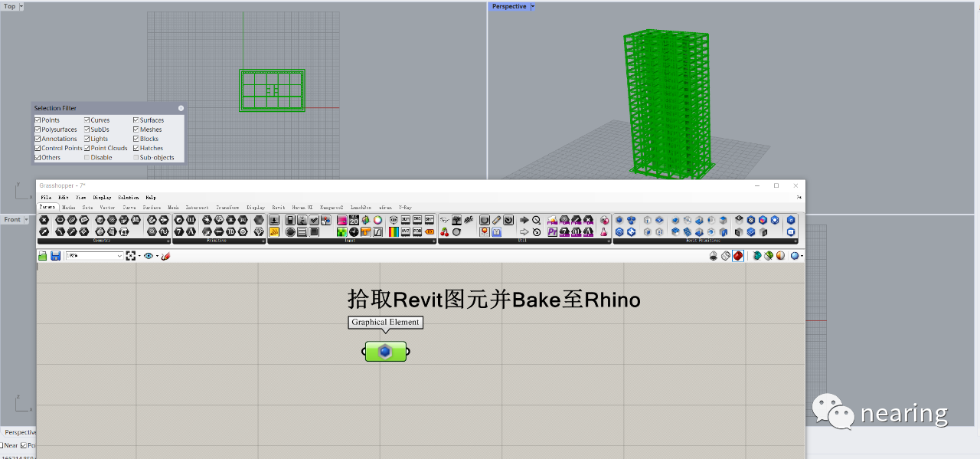
Task: Switch to the Kangaroo2 component tab
Action: (332, 207)
